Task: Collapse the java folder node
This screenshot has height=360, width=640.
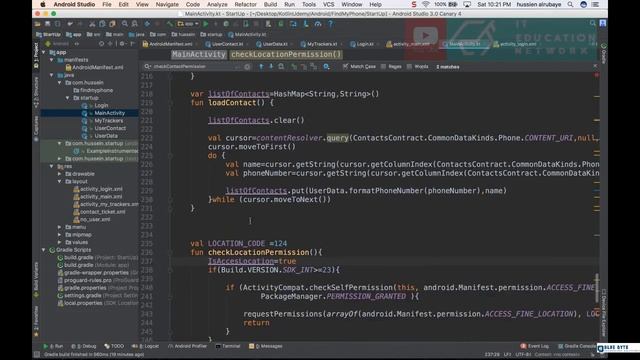Action: coord(52,75)
